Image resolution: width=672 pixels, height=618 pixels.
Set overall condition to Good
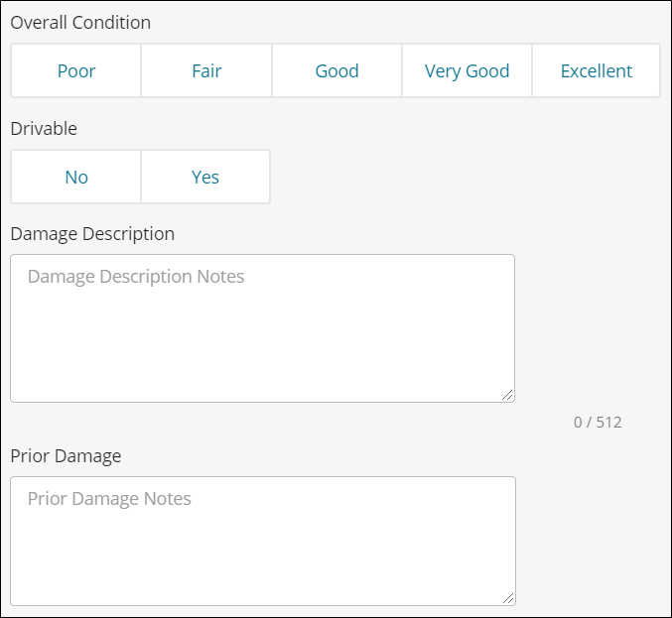point(336,71)
